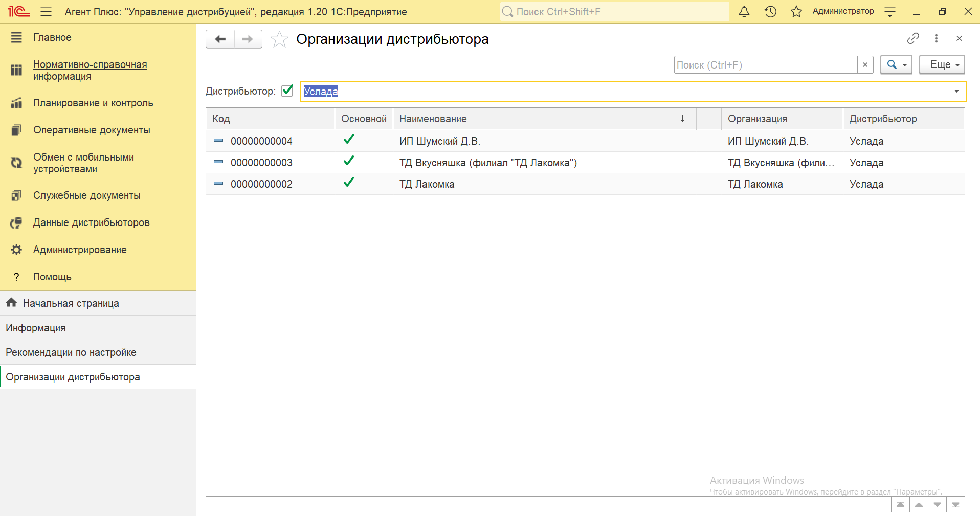Open favorites star in title bar
The image size is (980, 516).
coord(796,11)
